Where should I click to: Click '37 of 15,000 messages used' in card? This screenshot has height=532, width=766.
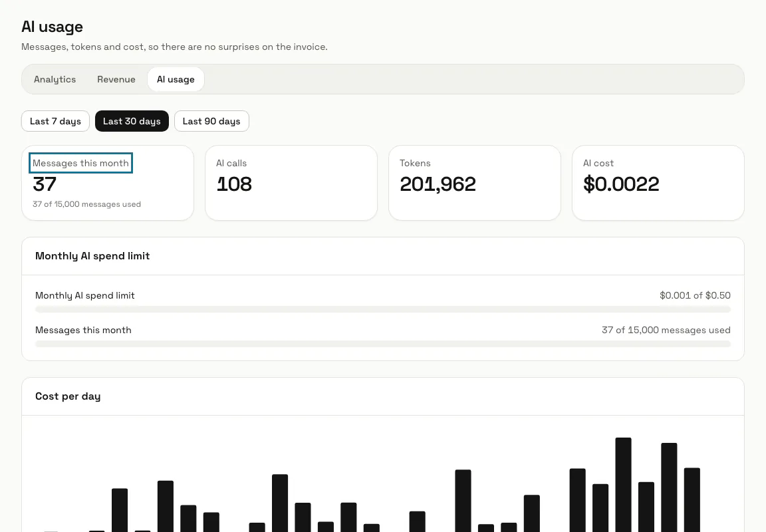tap(87, 204)
